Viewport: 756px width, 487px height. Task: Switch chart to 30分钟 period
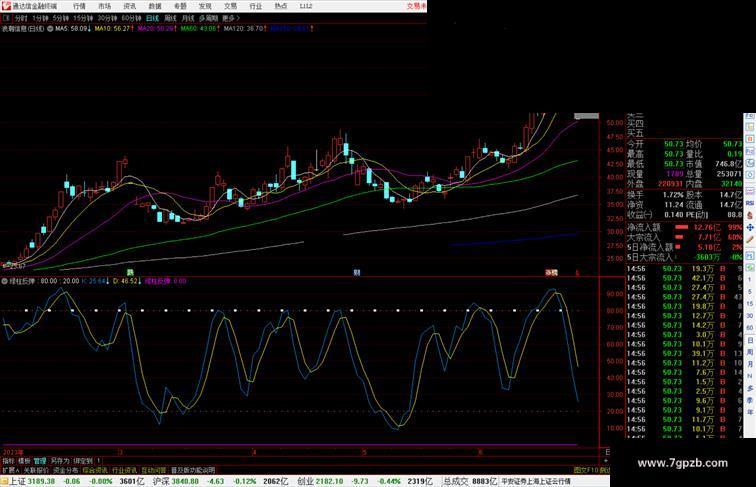(107, 18)
